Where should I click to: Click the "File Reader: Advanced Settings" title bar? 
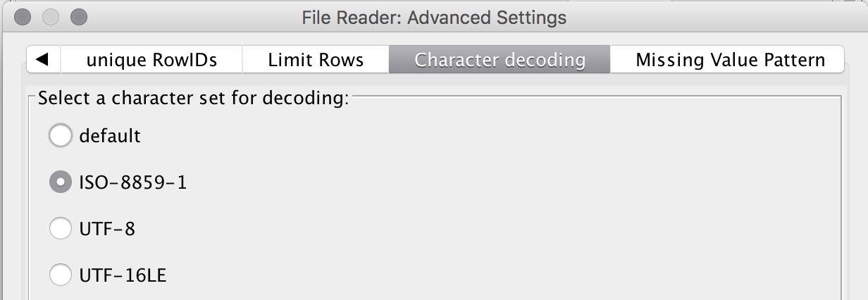[434, 15]
